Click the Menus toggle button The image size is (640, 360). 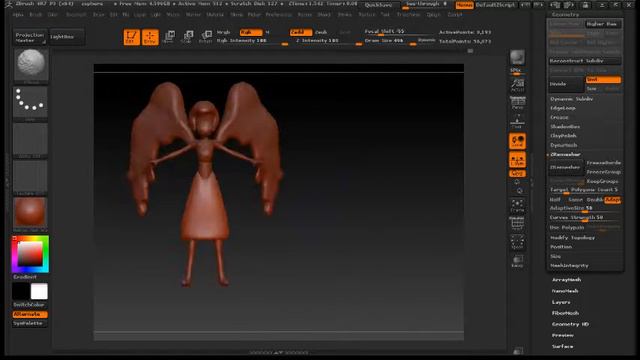pyautogui.click(x=464, y=5)
